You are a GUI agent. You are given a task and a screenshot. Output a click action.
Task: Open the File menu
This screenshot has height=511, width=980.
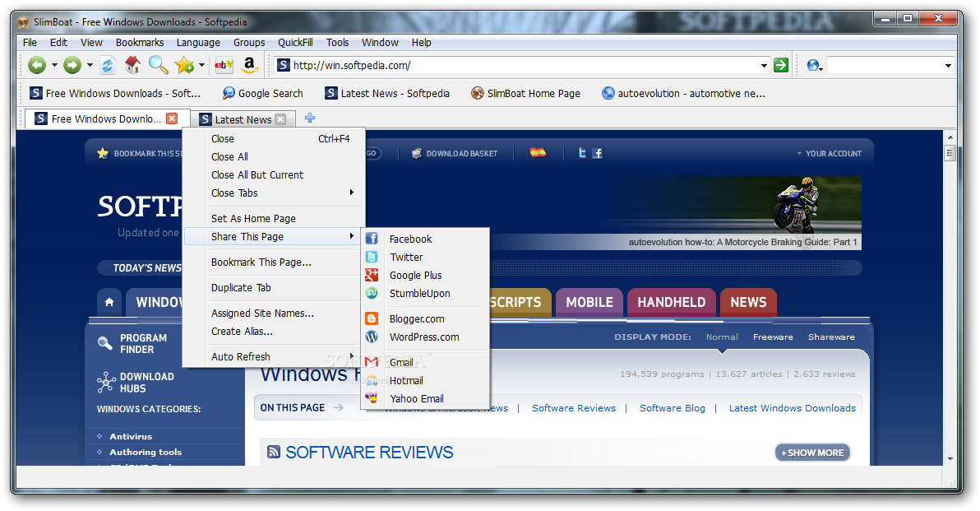coord(30,43)
